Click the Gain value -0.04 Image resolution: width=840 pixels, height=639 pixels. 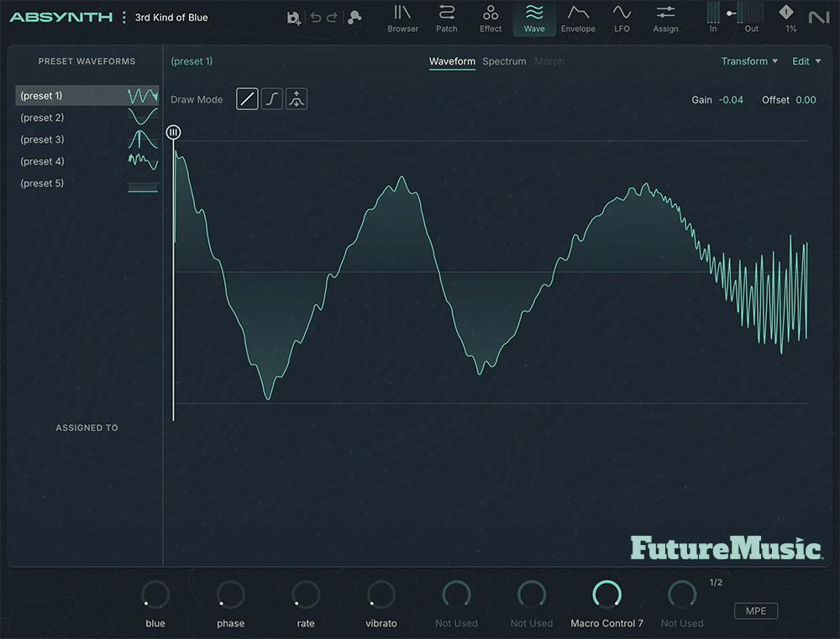(x=731, y=100)
